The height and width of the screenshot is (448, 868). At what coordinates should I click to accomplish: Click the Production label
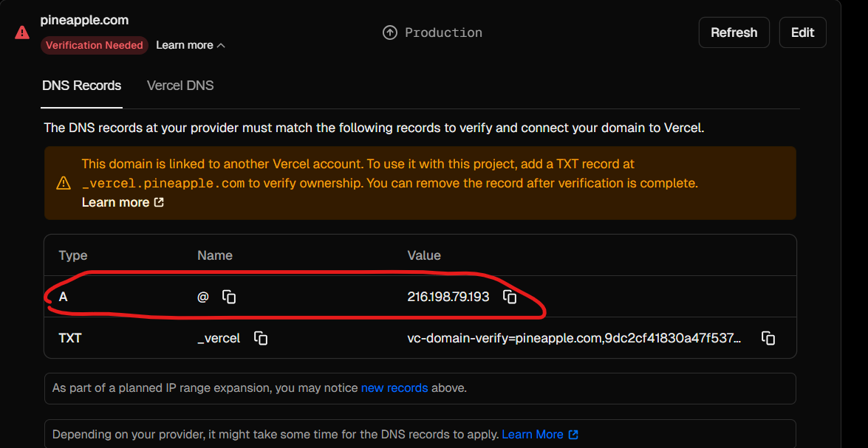[x=443, y=32]
